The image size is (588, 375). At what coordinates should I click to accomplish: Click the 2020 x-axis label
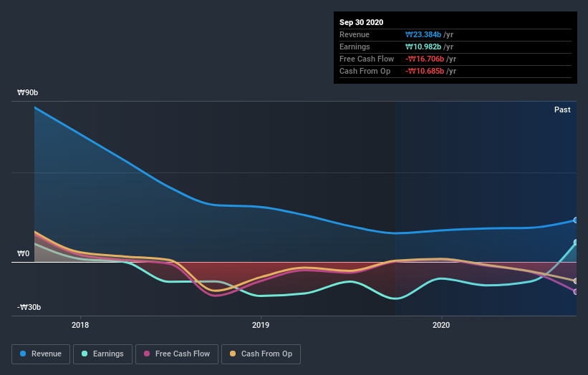(441, 325)
